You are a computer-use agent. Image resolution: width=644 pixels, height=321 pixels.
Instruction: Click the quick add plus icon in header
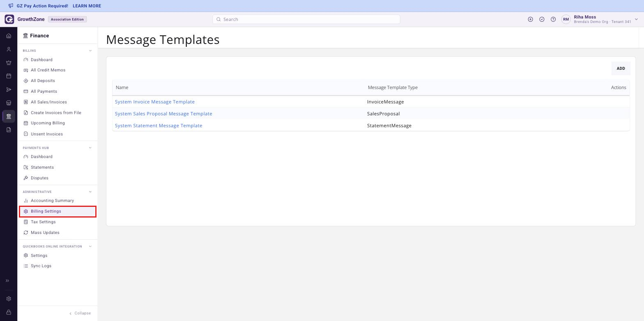pyautogui.click(x=530, y=19)
